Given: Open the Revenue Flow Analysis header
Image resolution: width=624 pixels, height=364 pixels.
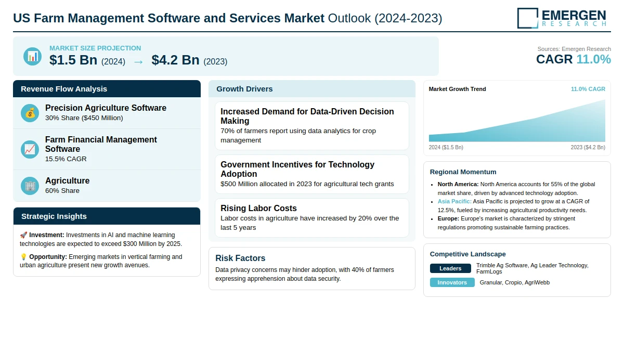Looking at the screenshot, I should pos(107,89).
